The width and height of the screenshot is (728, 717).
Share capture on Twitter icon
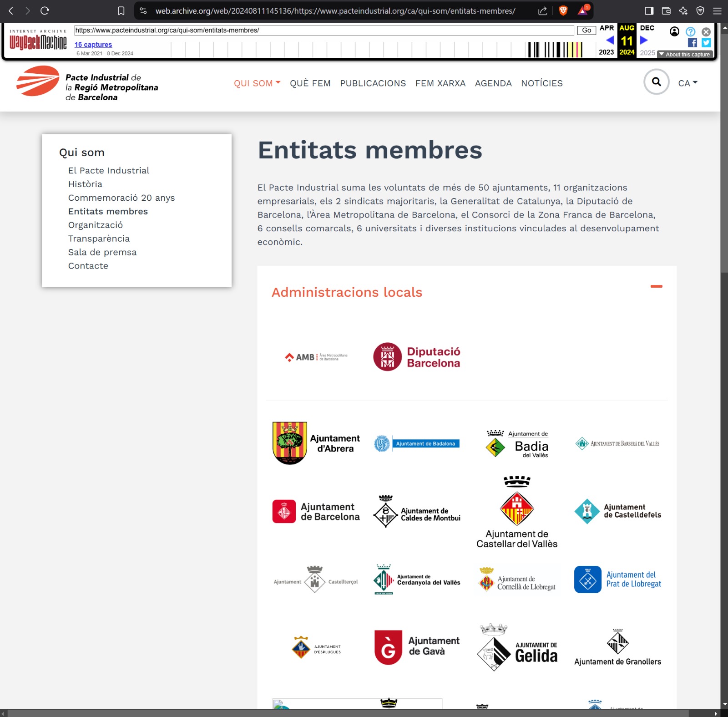click(x=706, y=43)
